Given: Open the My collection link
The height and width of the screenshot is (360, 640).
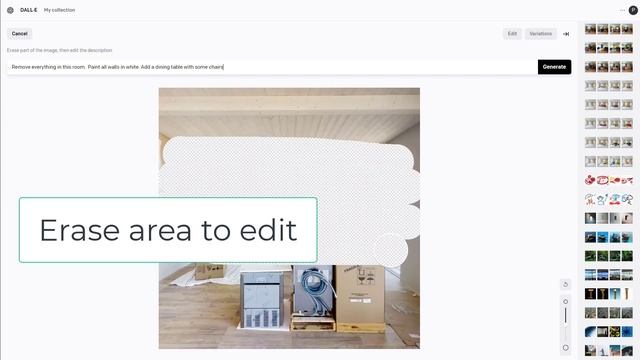Looking at the screenshot, I should click(x=60, y=10).
